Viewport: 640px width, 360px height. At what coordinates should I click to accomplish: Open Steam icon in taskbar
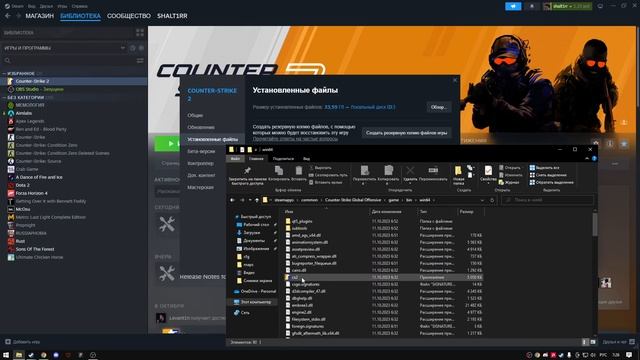31,355
